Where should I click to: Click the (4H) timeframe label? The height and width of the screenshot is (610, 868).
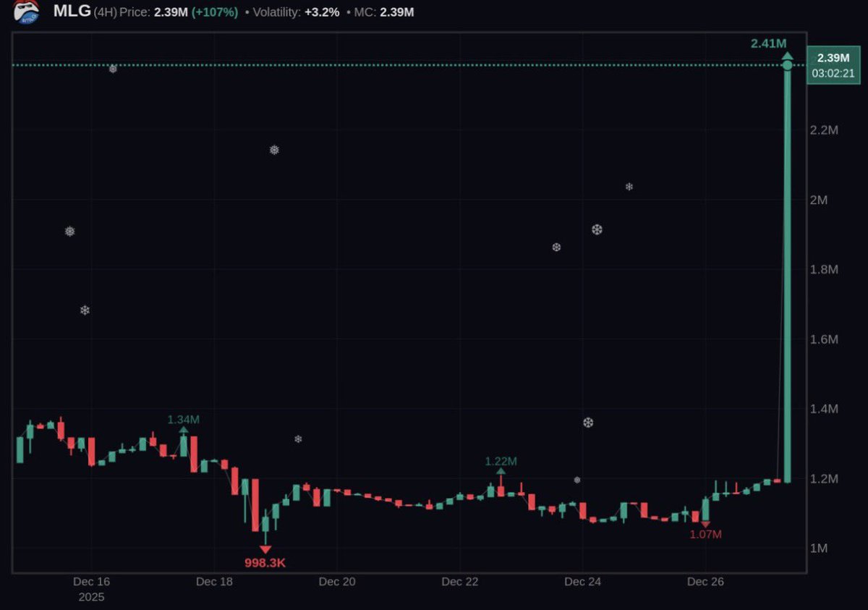point(106,12)
